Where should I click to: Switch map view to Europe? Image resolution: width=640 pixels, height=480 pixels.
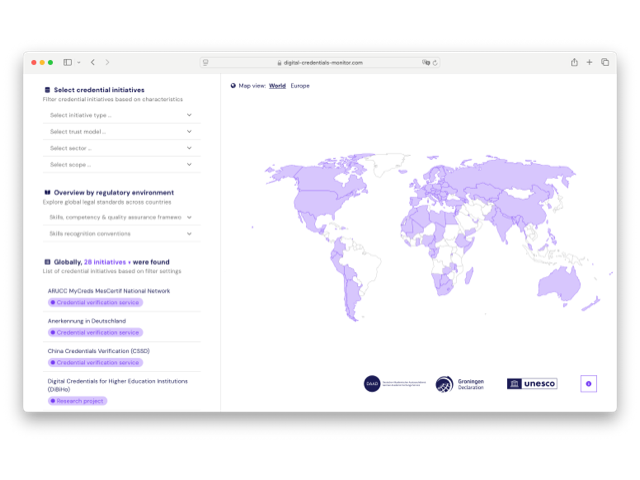[300, 86]
